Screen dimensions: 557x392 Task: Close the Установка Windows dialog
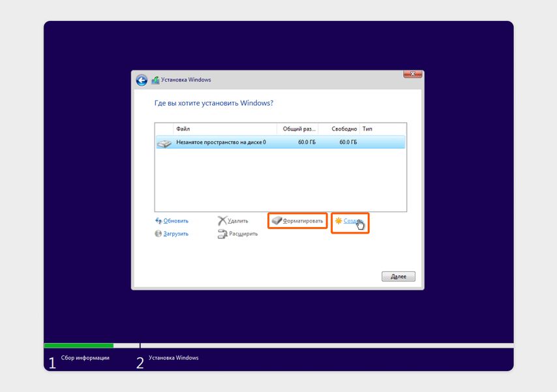point(412,74)
